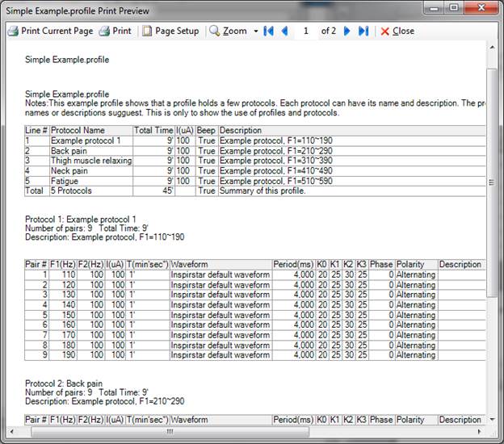The image size is (504, 444).
Task: Click the scroll down arrow
Action: click(x=492, y=419)
